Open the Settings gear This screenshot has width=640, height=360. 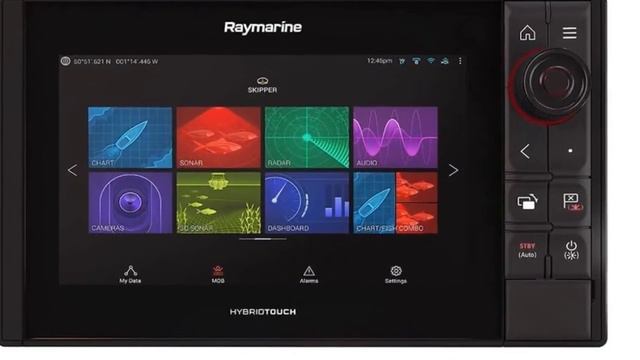click(x=396, y=274)
